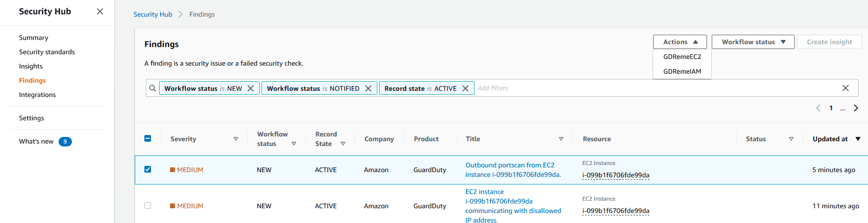The height and width of the screenshot is (223, 868).
Task: Choose GDRemeIAM from Actions menu
Action: click(x=682, y=71)
